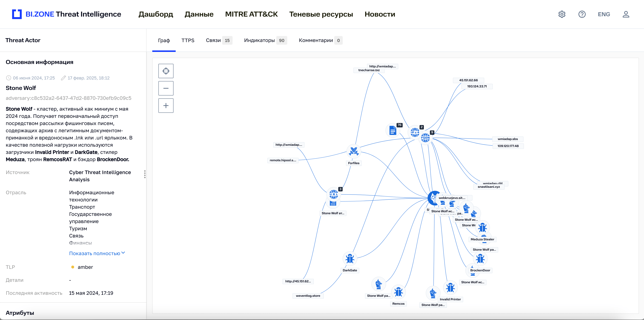This screenshot has height=320, width=644.
Task: Select the Forfiles crossed-swords node
Action: coord(353,151)
